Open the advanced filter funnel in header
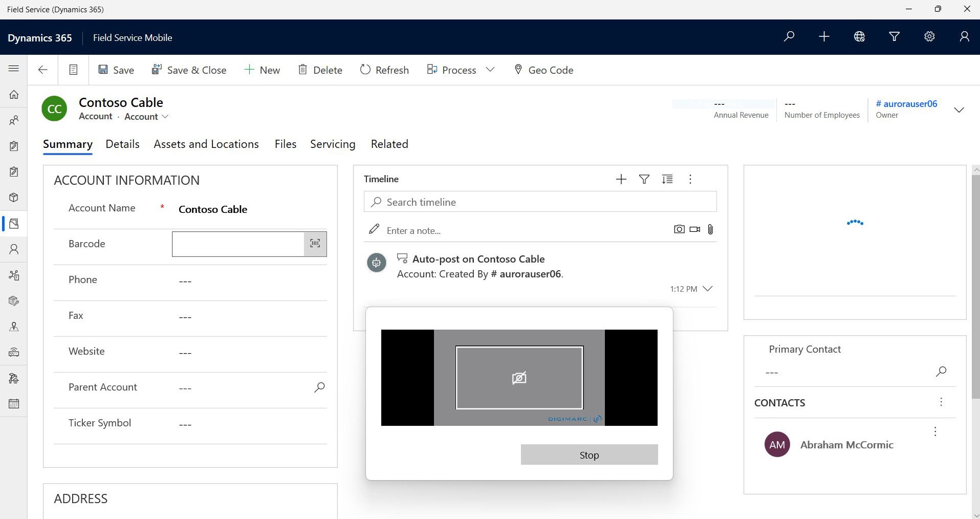 pos(894,37)
